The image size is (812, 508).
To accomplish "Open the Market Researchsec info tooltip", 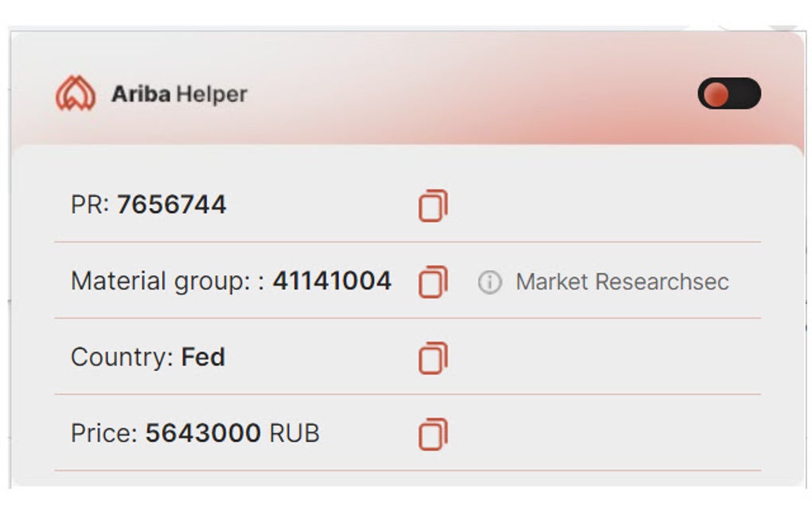I will (x=491, y=280).
